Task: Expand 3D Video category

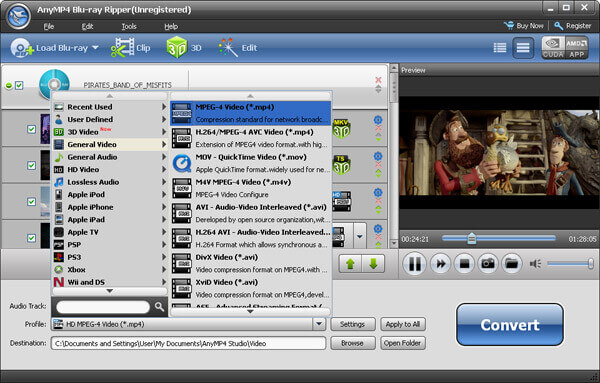Action: 110,132
